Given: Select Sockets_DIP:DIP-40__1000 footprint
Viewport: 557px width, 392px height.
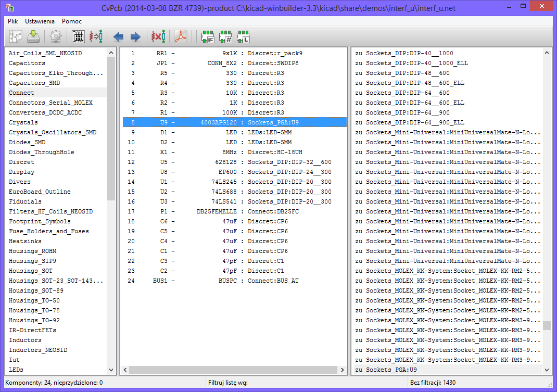Looking at the screenshot, I should 404,53.
